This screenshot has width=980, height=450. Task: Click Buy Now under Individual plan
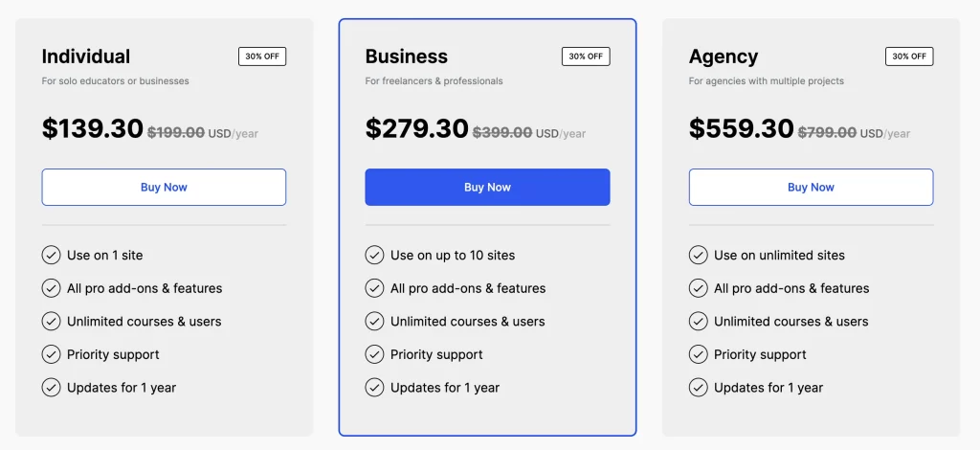tap(164, 187)
